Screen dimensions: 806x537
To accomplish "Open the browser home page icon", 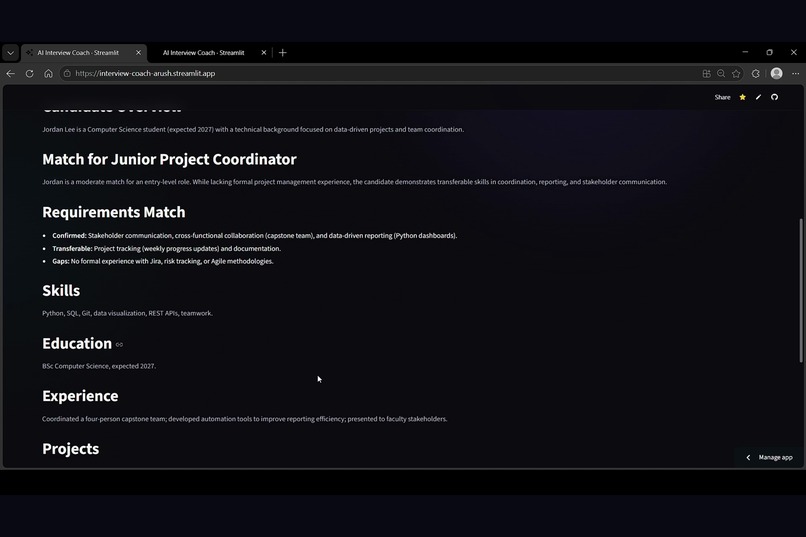I will pos(48,73).
